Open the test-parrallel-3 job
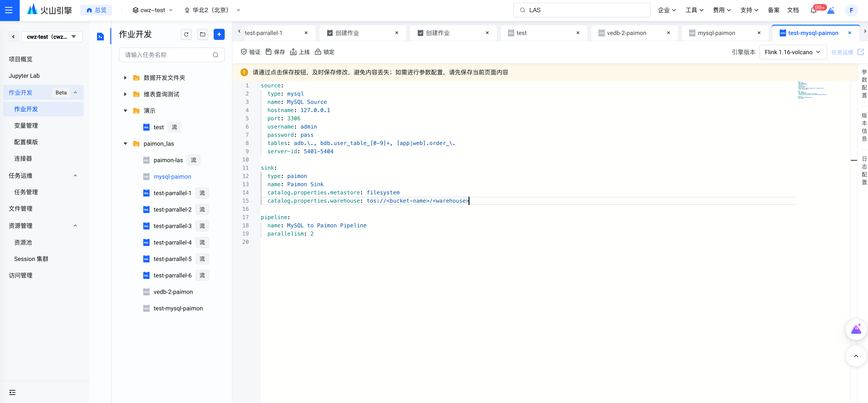 (172, 226)
